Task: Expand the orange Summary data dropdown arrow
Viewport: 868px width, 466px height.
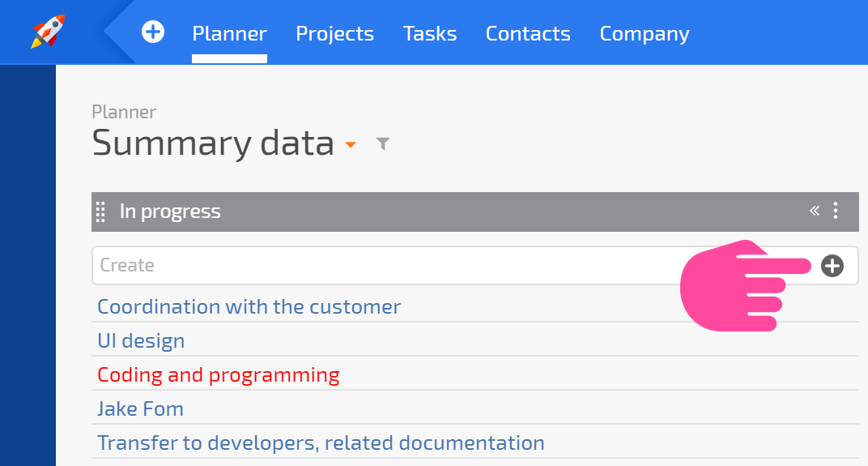Action: click(350, 145)
